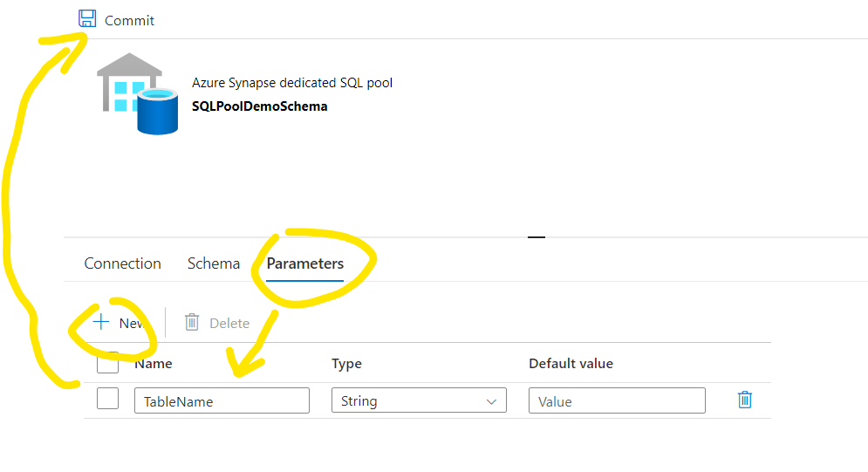Image resolution: width=868 pixels, height=472 pixels.
Task: Check the TableName parameter row checkbox
Action: click(x=107, y=399)
